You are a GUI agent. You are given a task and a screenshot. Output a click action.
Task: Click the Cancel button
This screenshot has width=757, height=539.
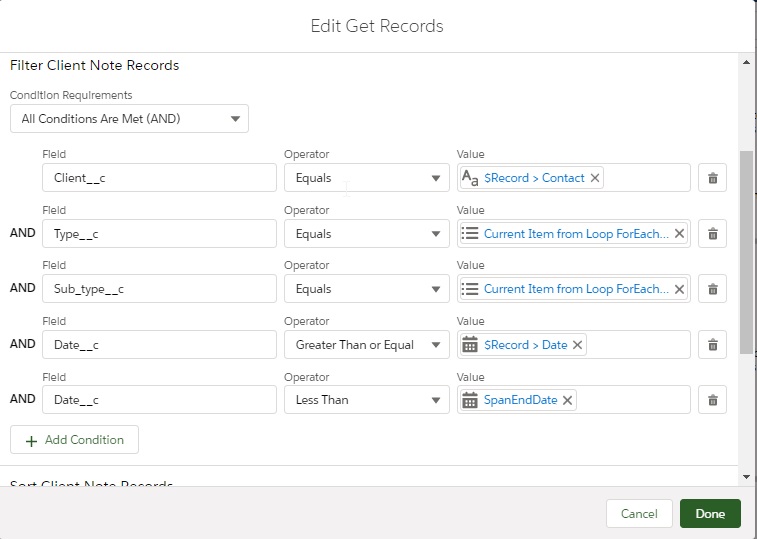[639, 514]
